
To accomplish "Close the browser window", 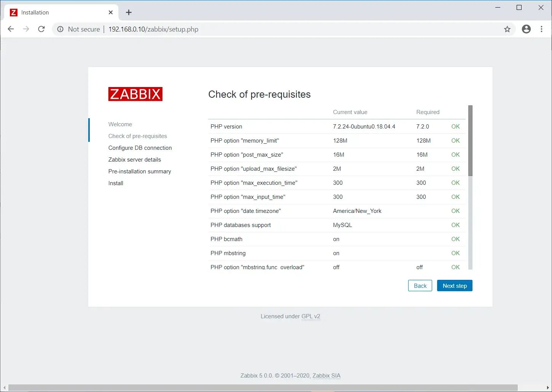I will (x=541, y=8).
